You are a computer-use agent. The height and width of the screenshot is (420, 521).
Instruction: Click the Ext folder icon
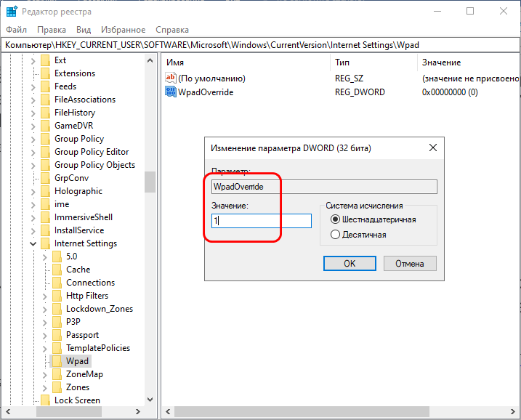[45, 60]
